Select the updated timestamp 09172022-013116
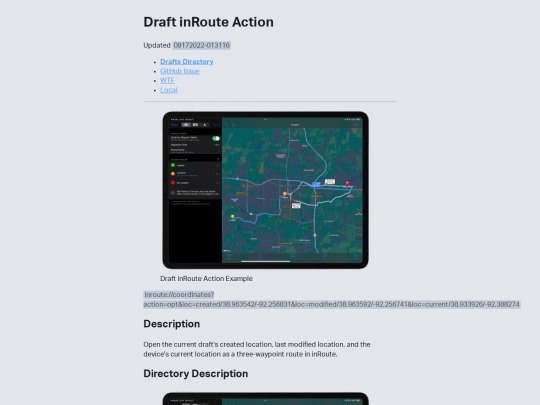This screenshot has height=405, width=540. click(x=201, y=45)
